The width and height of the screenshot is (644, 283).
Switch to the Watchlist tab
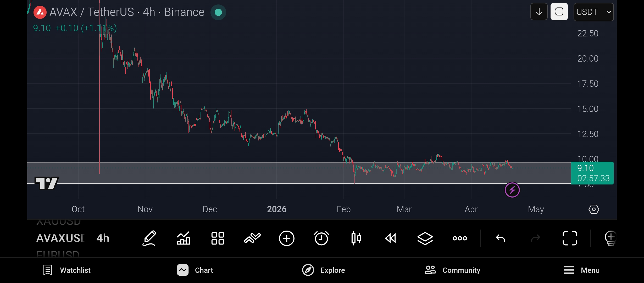(x=67, y=270)
